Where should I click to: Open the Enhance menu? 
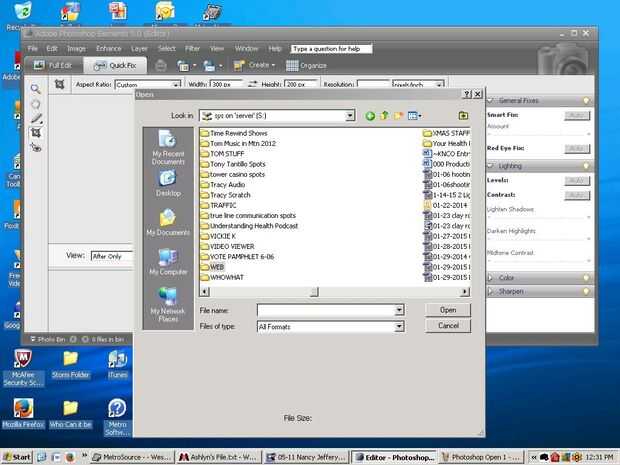coord(108,49)
